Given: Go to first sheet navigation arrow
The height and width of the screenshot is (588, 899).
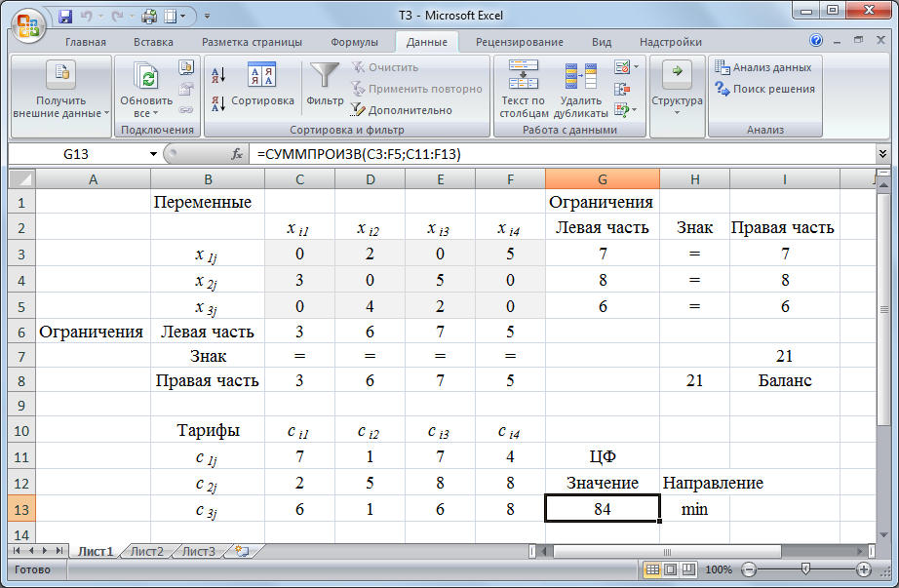Looking at the screenshot, I should pyautogui.click(x=17, y=551).
